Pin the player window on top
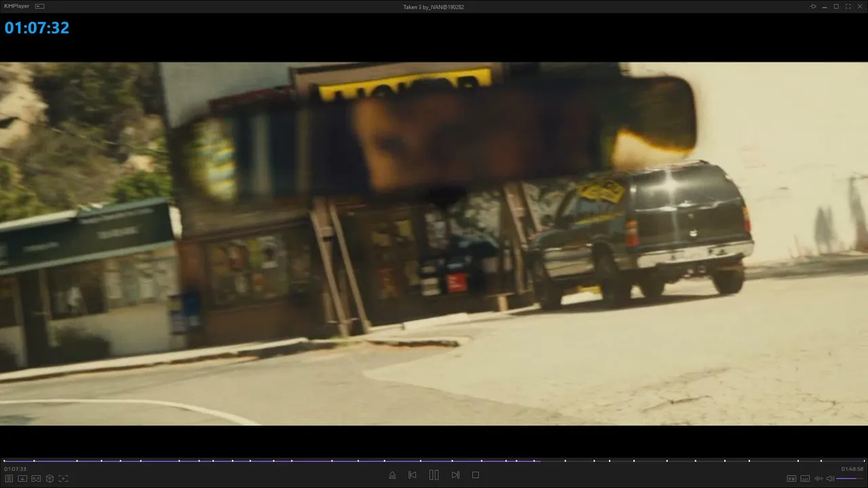Image resolution: width=868 pixels, height=488 pixels. pos(813,7)
